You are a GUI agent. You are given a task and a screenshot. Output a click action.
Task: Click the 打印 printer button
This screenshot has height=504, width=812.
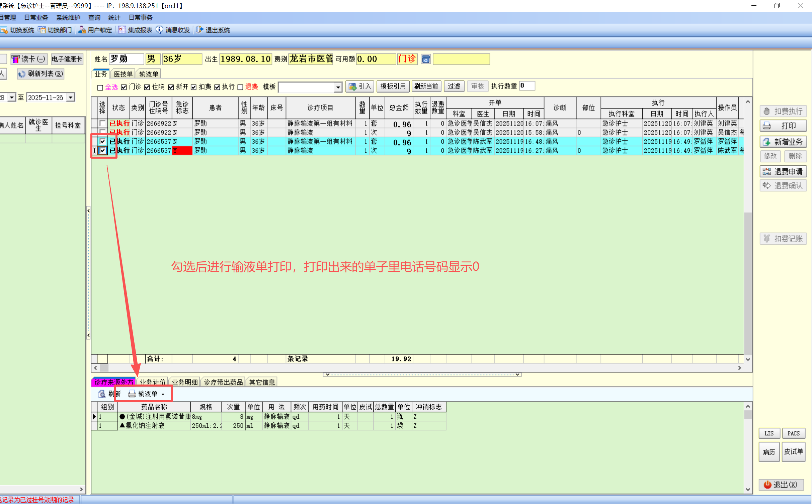coord(783,126)
